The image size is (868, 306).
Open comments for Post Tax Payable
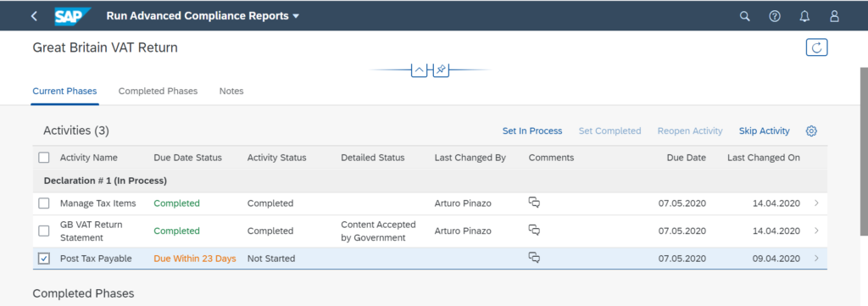(x=534, y=258)
